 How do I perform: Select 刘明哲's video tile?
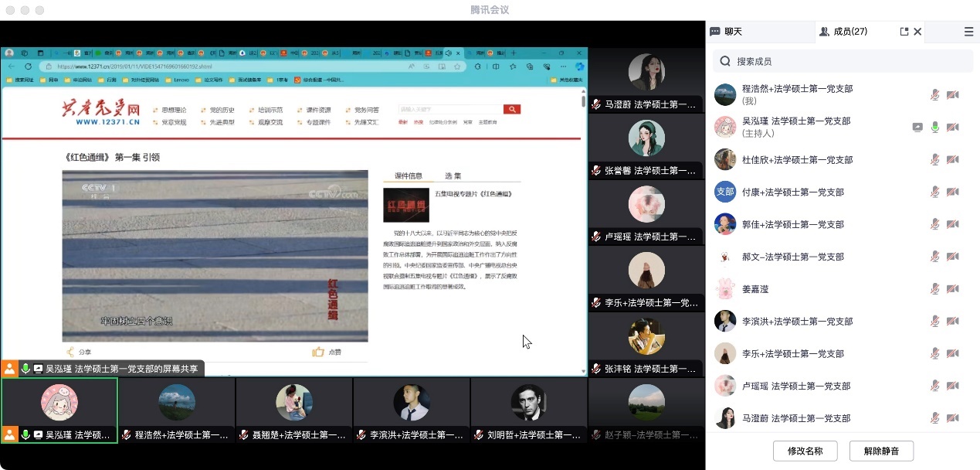coord(529,410)
